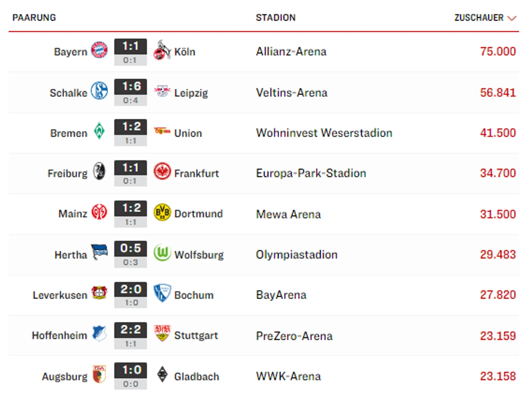Click the ZUSCHAUER column header

[479, 18]
